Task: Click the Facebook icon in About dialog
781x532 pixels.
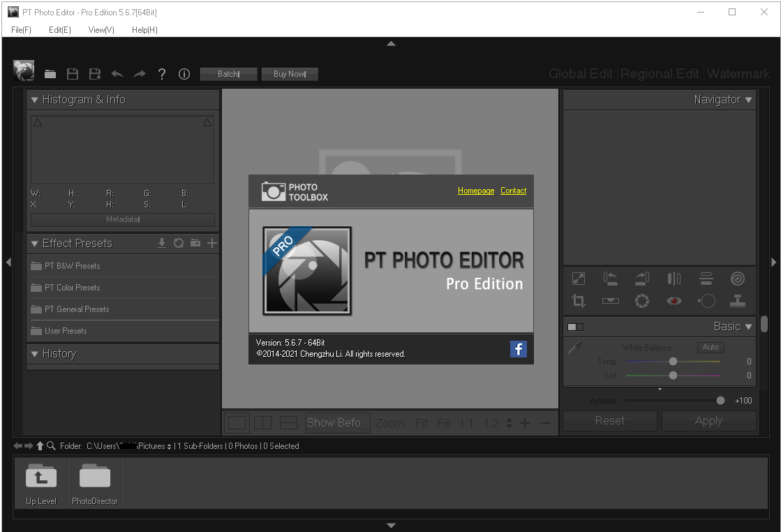Action: click(x=518, y=348)
